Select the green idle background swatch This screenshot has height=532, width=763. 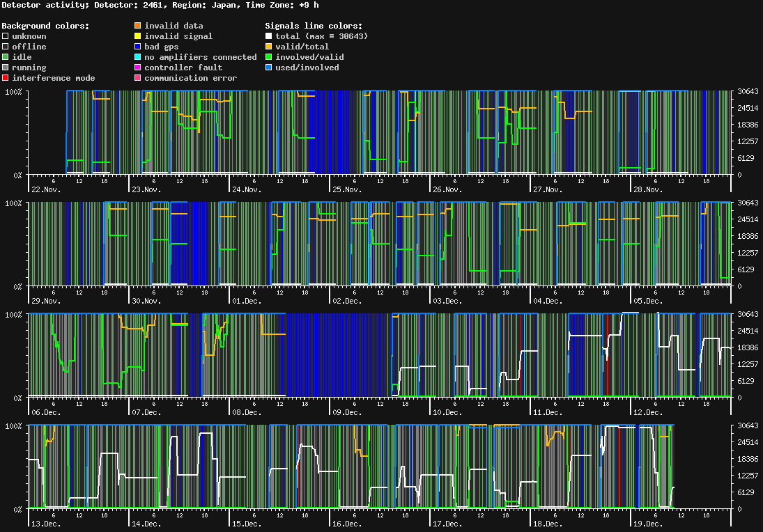(x=6, y=57)
